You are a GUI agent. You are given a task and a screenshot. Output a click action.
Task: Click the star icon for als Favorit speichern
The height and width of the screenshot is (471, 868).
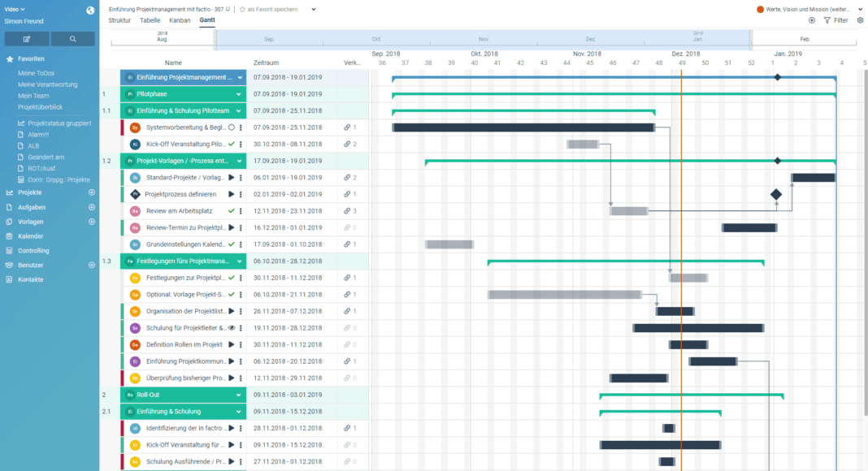pos(242,10)
